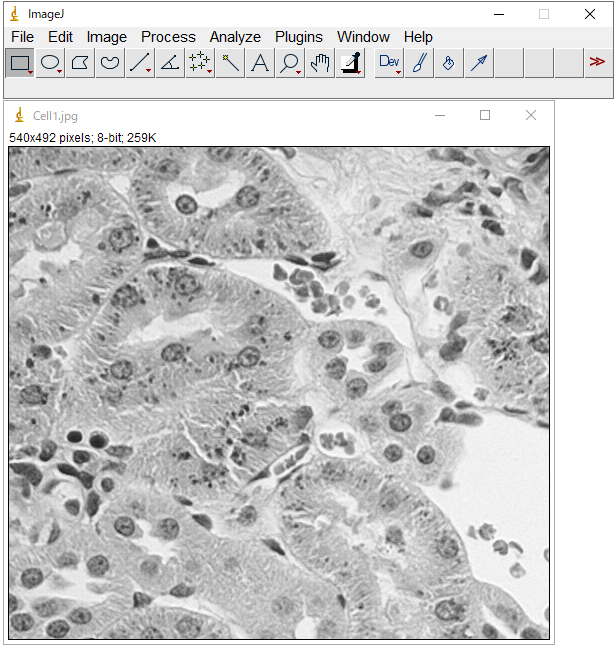Select the Arrow tool

pyautogui.click(x=479, y=64)
